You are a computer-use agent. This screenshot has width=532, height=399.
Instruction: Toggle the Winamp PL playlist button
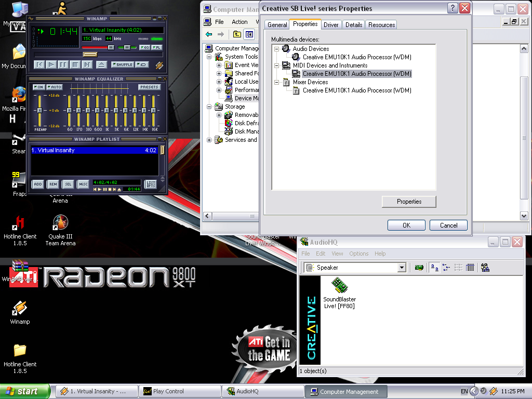pyautogui.click(x=156, y=47)
